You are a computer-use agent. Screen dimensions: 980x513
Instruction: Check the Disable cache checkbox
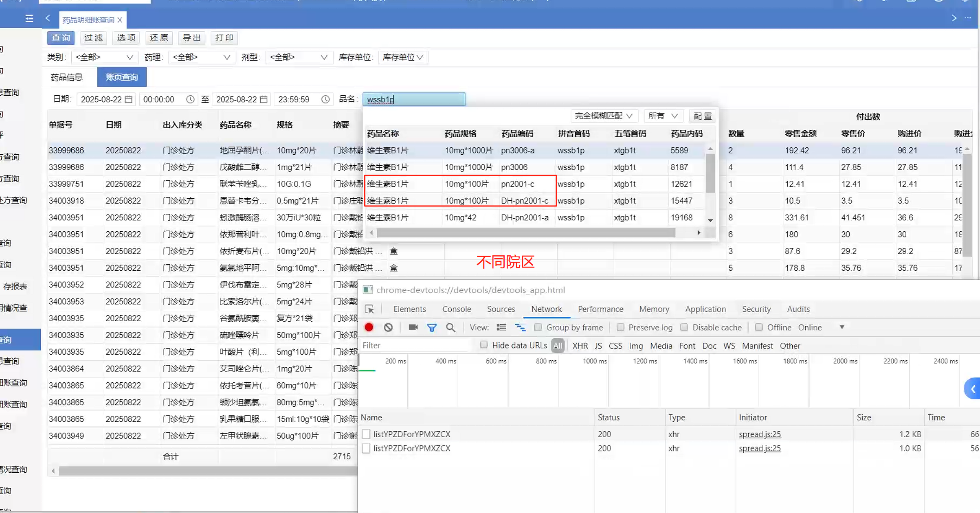(x=684, y=327)
